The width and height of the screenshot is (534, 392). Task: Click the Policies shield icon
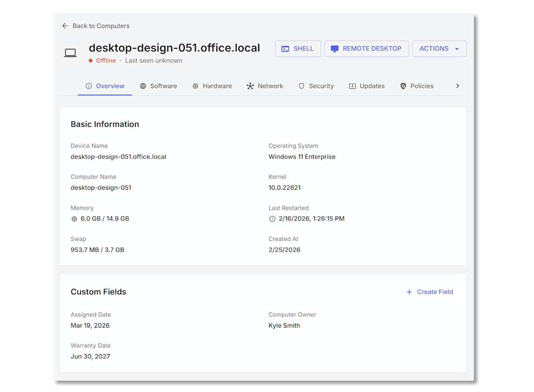(403, 86)
